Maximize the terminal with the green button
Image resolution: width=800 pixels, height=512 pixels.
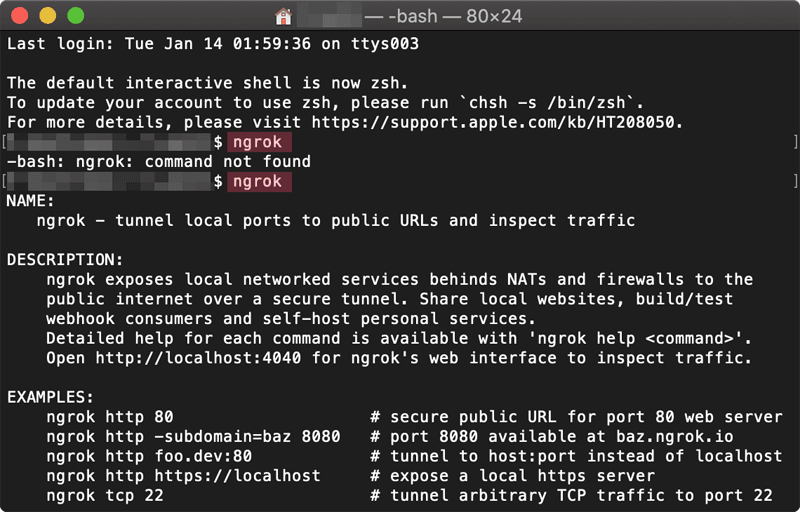[x=76, y=16]
